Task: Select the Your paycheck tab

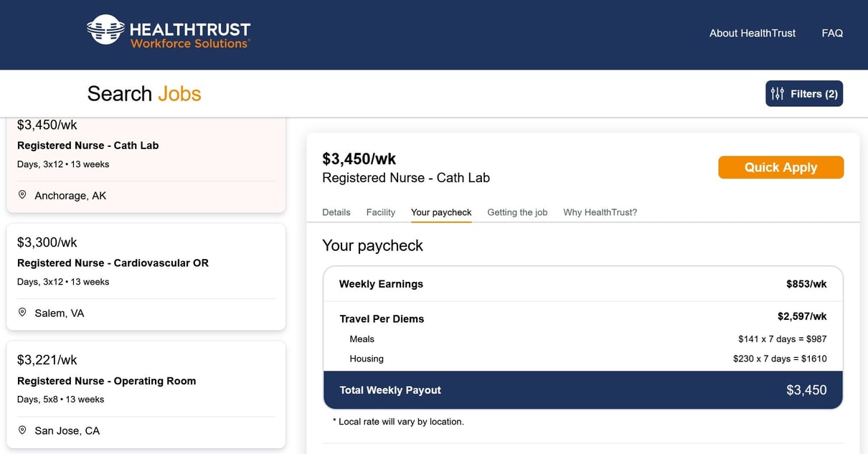Action: [440, 212]
